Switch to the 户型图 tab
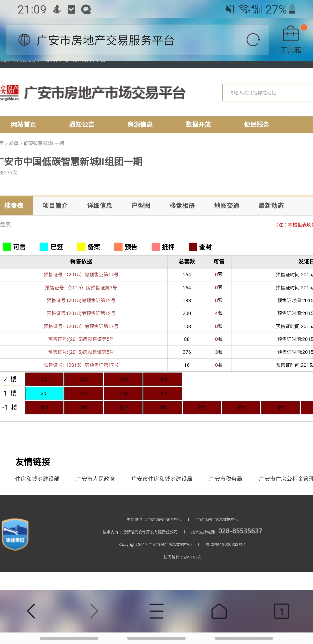 click(x=141, y=206)
